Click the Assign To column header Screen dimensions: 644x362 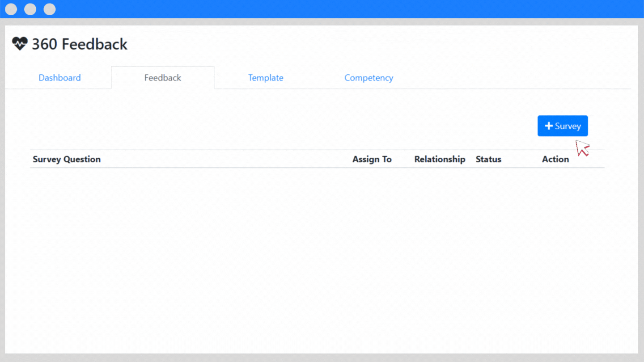(x=372, y=159)
